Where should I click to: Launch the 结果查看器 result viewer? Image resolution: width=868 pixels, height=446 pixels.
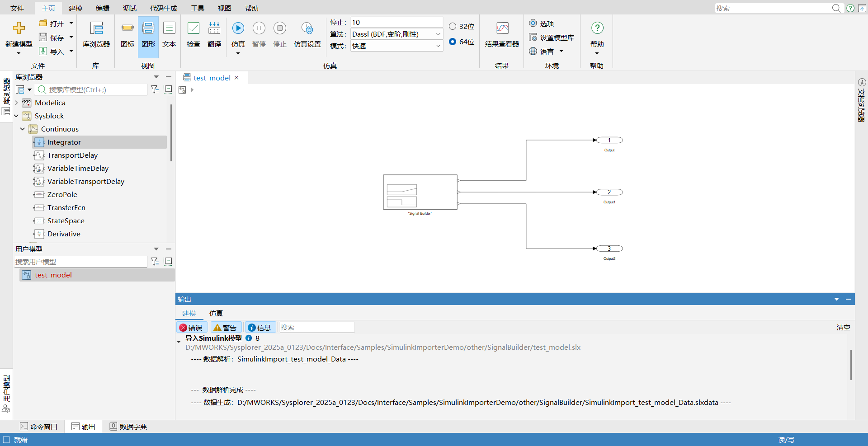point(502,34)
